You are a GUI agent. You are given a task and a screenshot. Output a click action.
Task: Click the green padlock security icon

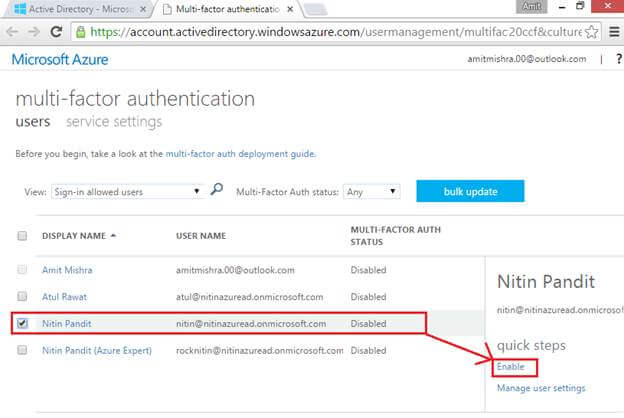click(80, 32)
